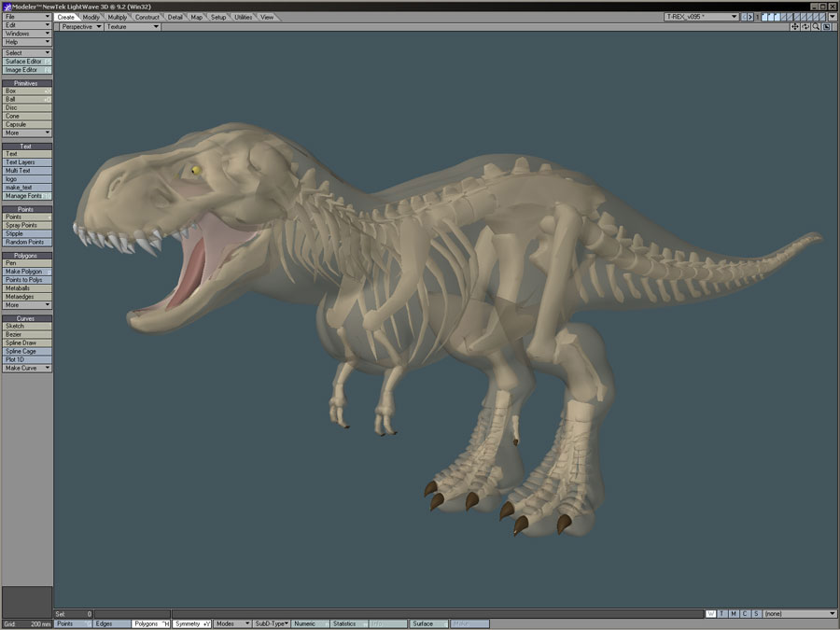Switch to M (morph) map mode
840x630 pixels.
tap(734, 614)
